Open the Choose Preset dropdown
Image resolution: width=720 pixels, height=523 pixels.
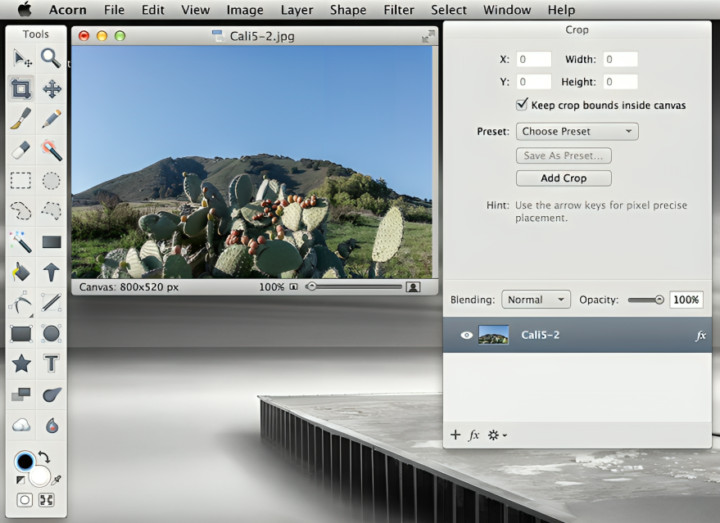pyautogui.click(x=577, y=131)
